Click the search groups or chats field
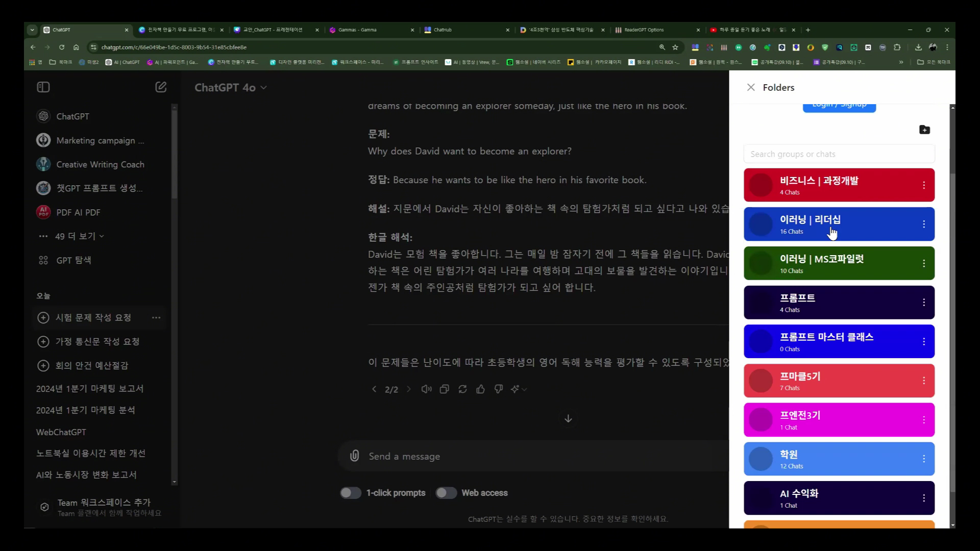Image resolution: width=980 pixels, height=551 pixels. [x=839, y=154]
